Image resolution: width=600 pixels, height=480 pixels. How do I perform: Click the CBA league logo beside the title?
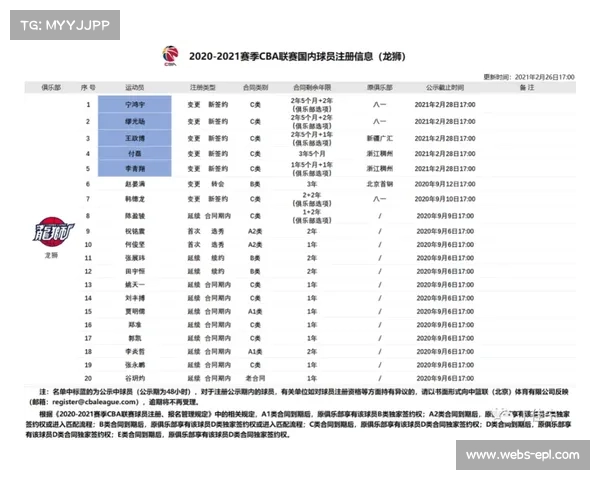(171, 56)
